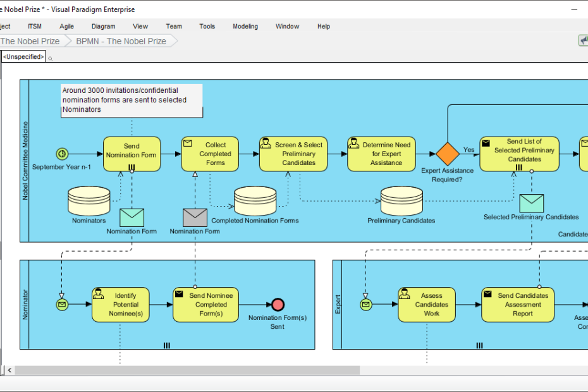Click the message start event in Nominator lane
This screenshot has height=392, width=588.
[61, 304]
